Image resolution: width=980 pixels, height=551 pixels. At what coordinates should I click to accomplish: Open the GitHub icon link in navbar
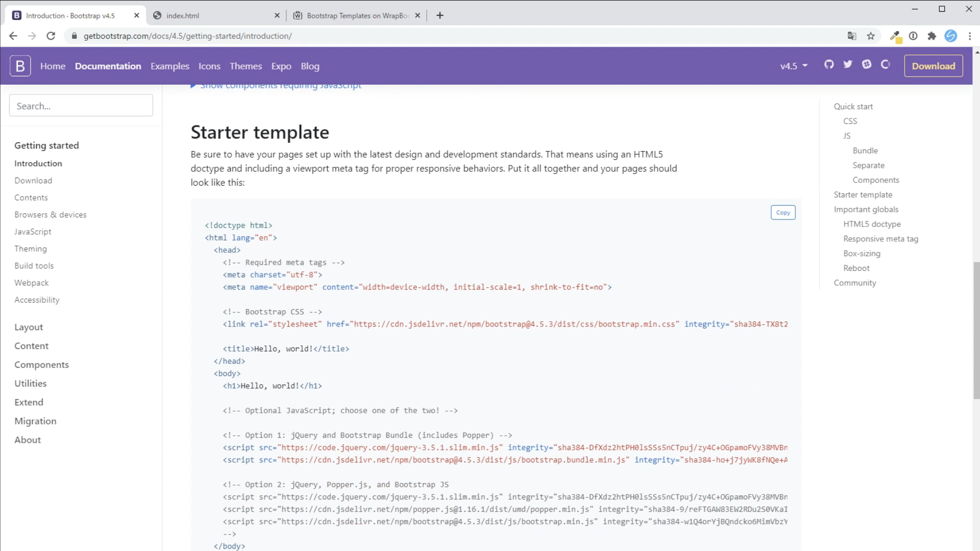coord(829,64)
